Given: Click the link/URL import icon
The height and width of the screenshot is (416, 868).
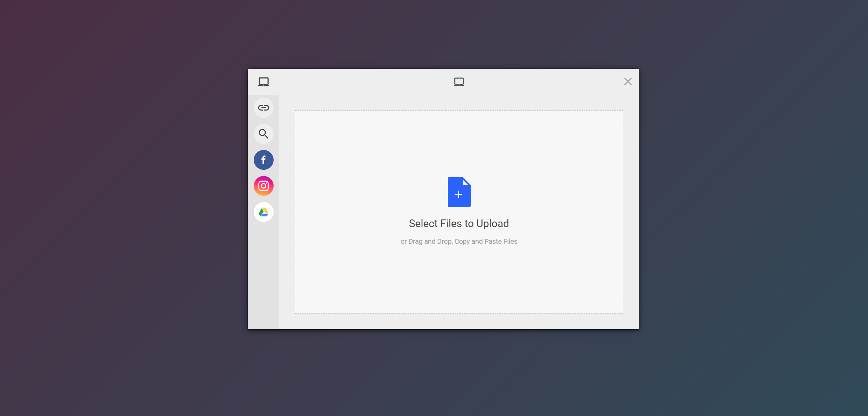Looking at the screenshot, I should 264,107.
